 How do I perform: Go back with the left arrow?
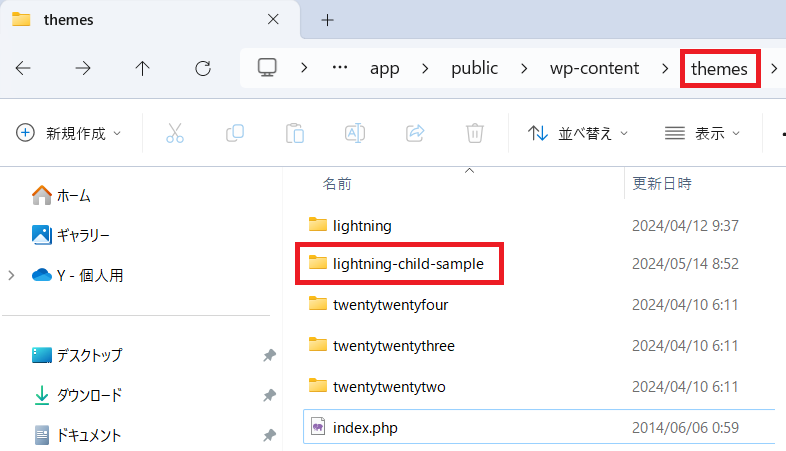(x=23, y=68)
